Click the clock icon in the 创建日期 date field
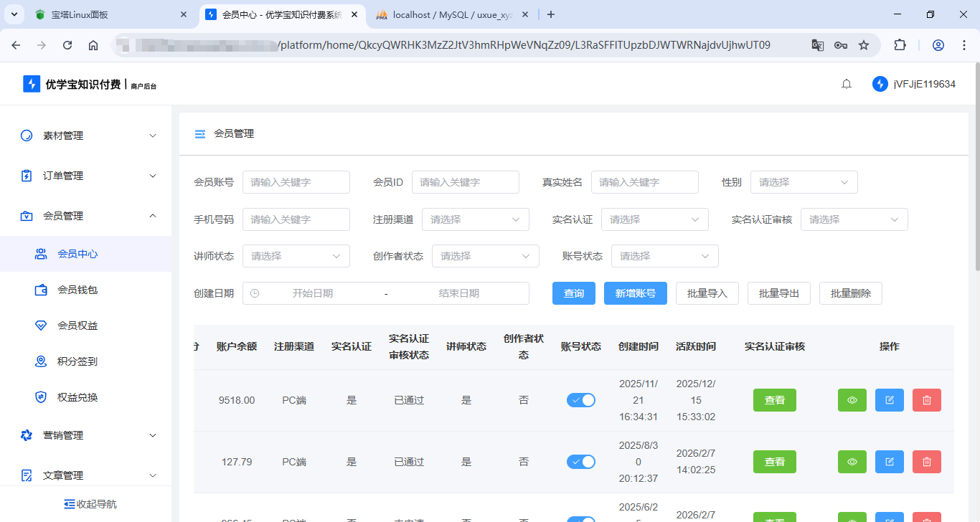 [254, 293]
